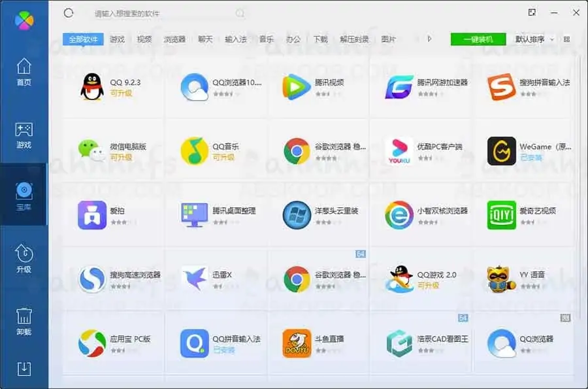Open the QQ音乐 music app icon
The image size is (588, 389).
(195, 152)
